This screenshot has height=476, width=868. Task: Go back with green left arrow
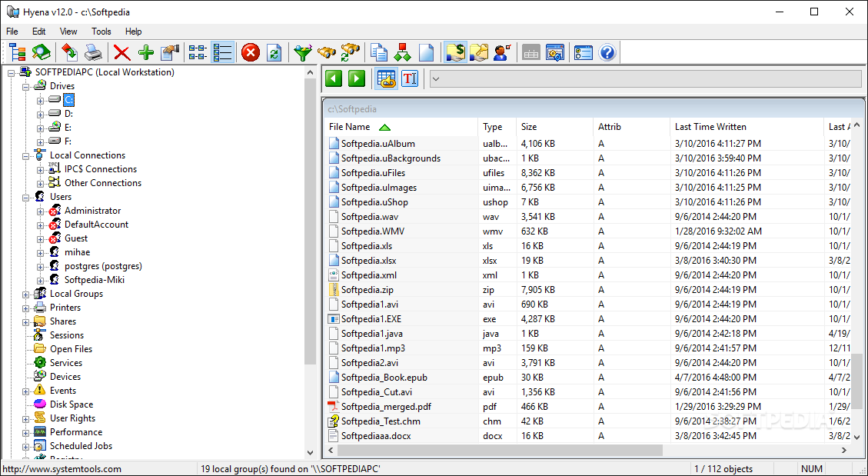click(x=333, y=78)
